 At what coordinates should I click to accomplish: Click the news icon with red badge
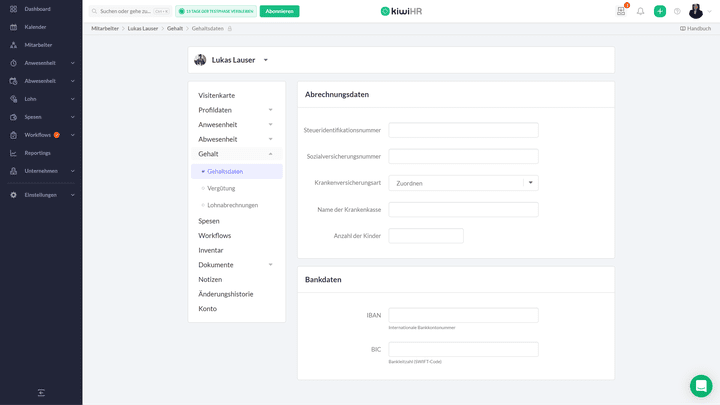[621, 11]
